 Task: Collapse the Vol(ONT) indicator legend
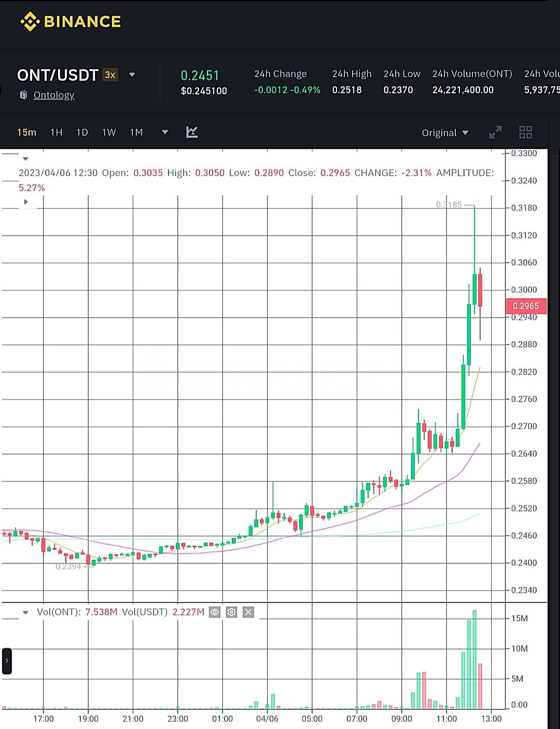tap(25, 612)
